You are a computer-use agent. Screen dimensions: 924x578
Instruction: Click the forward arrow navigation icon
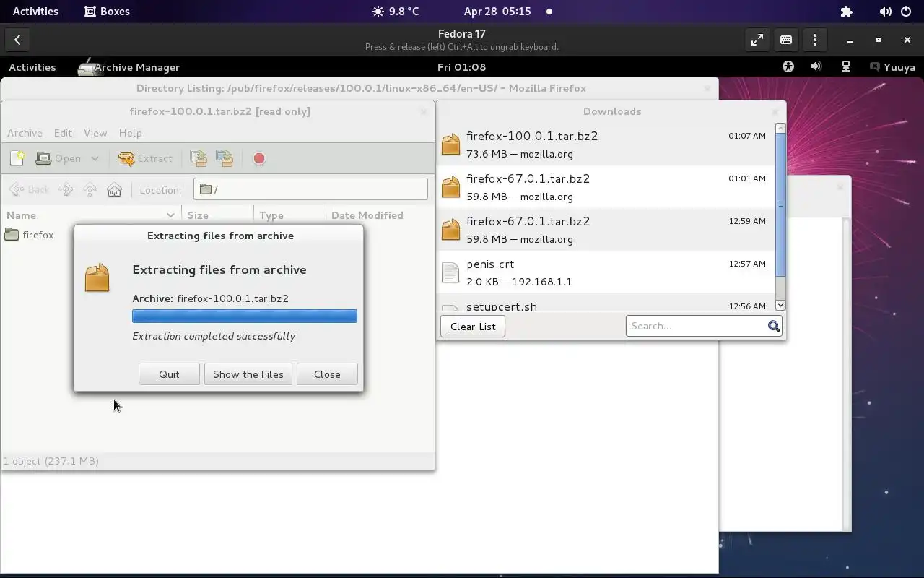point(66,189)
